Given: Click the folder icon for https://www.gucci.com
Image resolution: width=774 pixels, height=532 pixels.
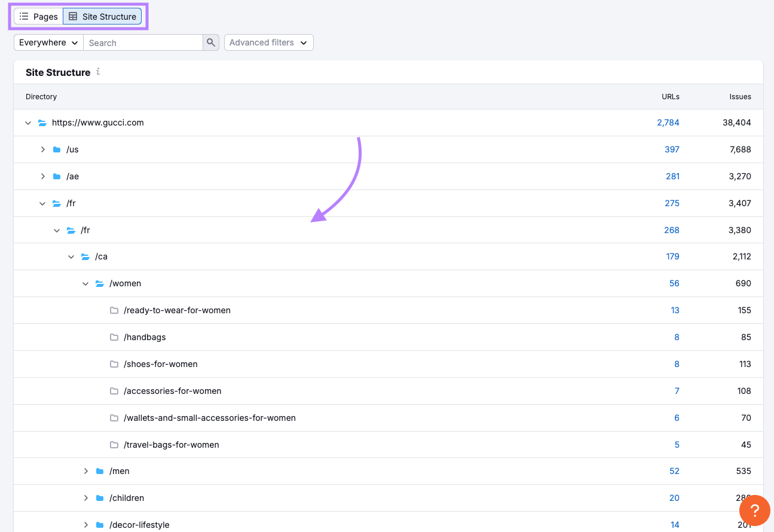Looking at the screenshot, I should click(42, 123).
